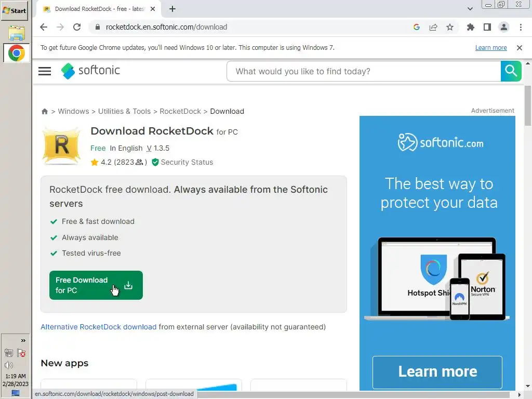532x399 pixels.
Task: Click the browser back arrow
Action: coord(44,27)
